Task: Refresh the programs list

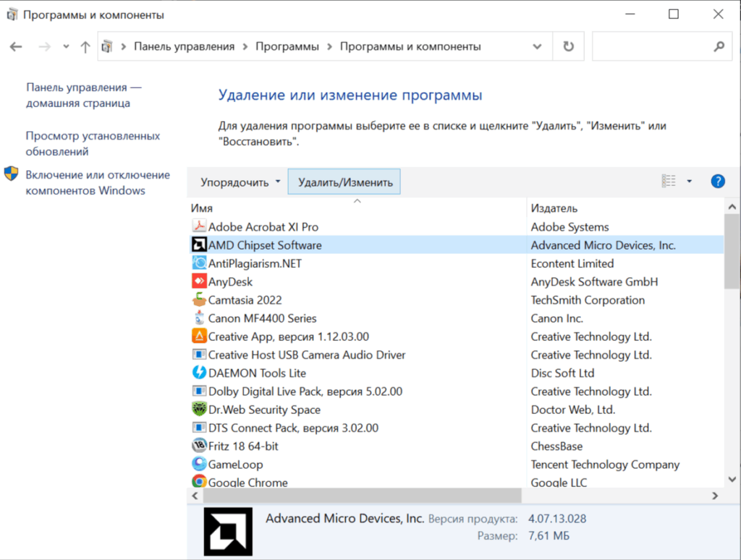Action: point(568,46)
